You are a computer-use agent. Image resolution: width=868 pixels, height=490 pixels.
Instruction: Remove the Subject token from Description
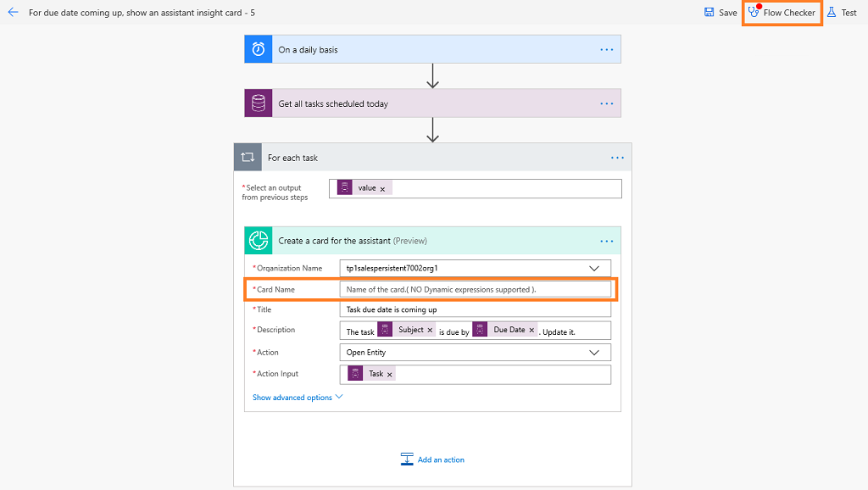430,330
